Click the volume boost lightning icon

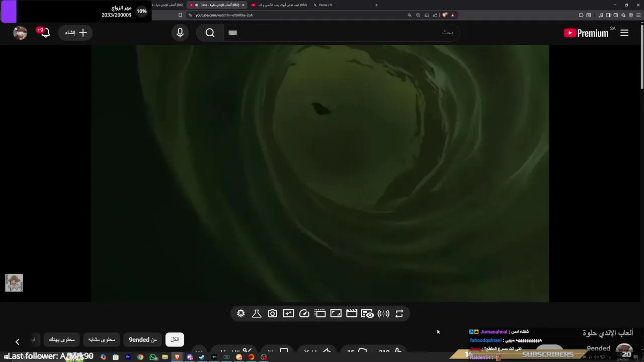pyautogui.click(x=383, y=314)
